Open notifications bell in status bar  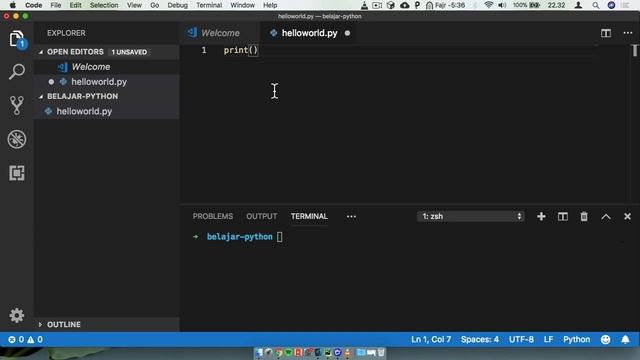click(x=625, y=340)
